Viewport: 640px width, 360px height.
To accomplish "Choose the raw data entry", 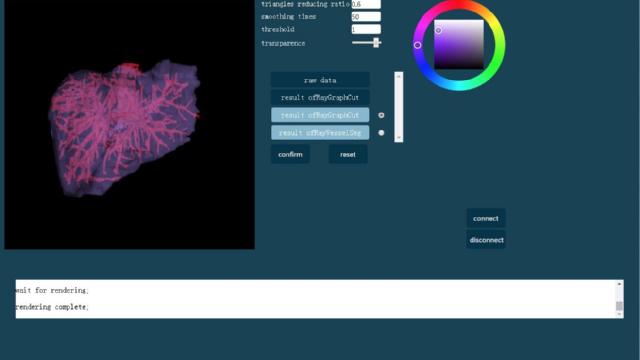I will 320,80.
